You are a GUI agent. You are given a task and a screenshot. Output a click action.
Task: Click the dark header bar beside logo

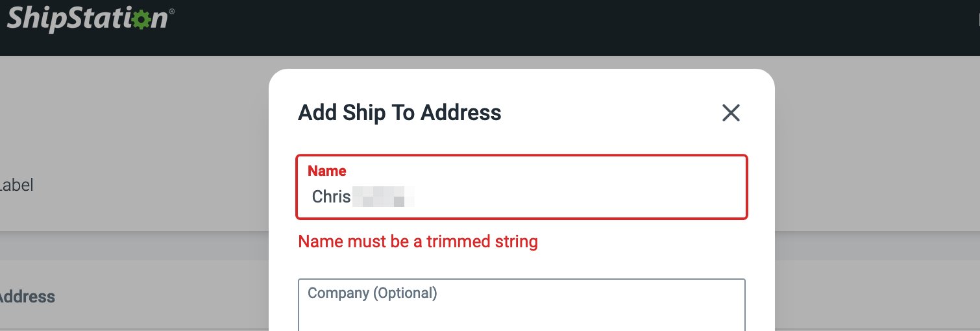point(519,27)
